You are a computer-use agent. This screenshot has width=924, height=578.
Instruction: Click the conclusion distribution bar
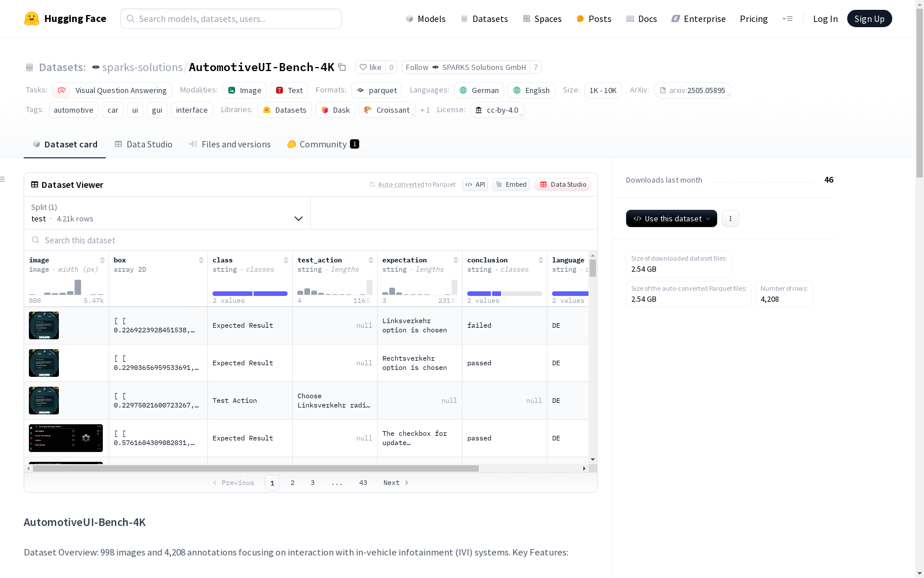[505, 294]
